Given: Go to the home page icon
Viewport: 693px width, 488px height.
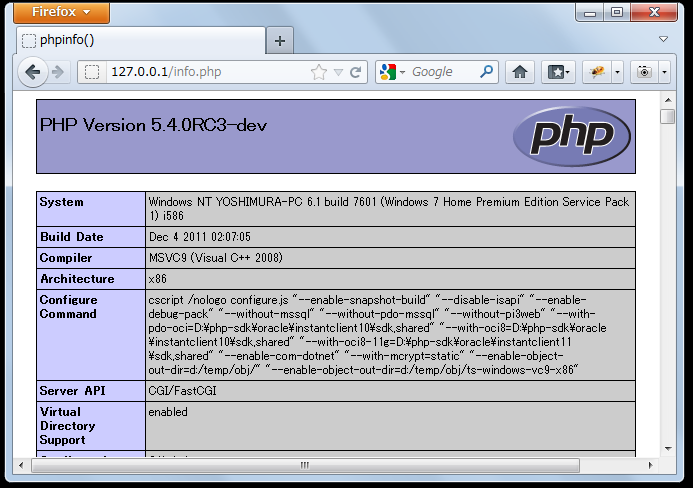Looking at the screenshot, I should (520, 72).
